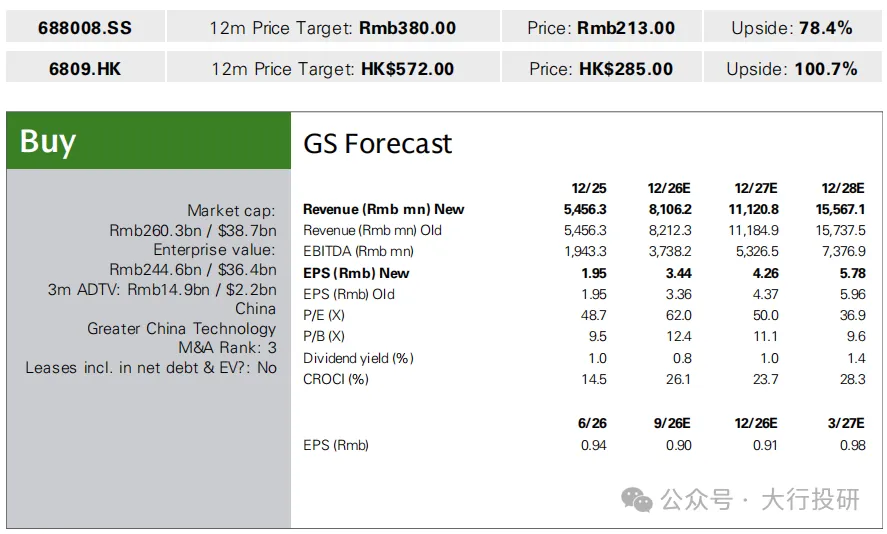The image size is (887, 534).
Task: Click the CROCI (%) row label
Action: tap(336, 379)
